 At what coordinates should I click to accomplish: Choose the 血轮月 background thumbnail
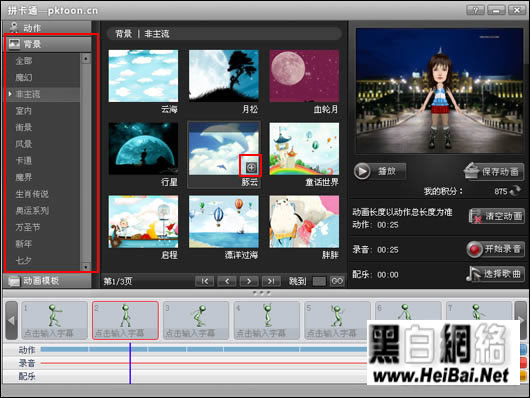tap(304, 76)
